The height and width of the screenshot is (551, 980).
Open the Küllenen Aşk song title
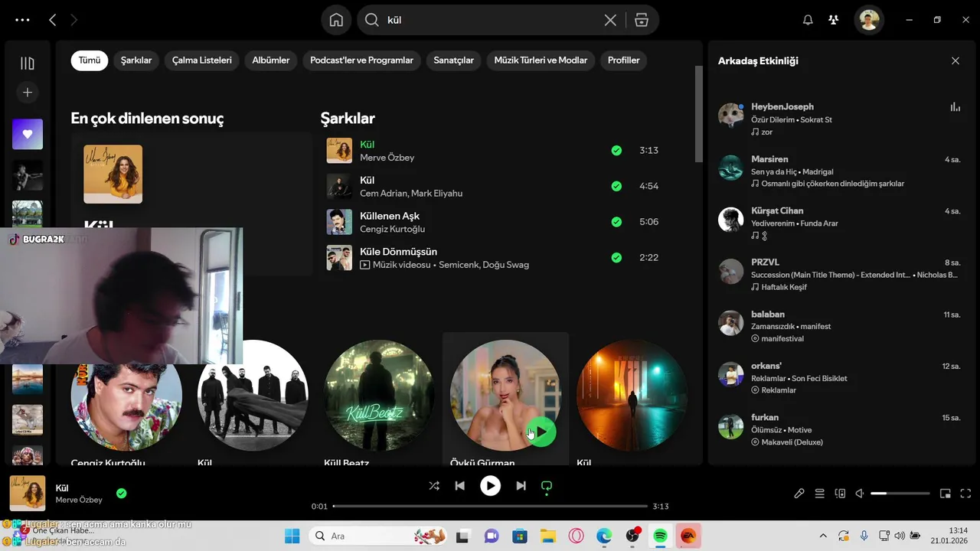pos(390,216)
